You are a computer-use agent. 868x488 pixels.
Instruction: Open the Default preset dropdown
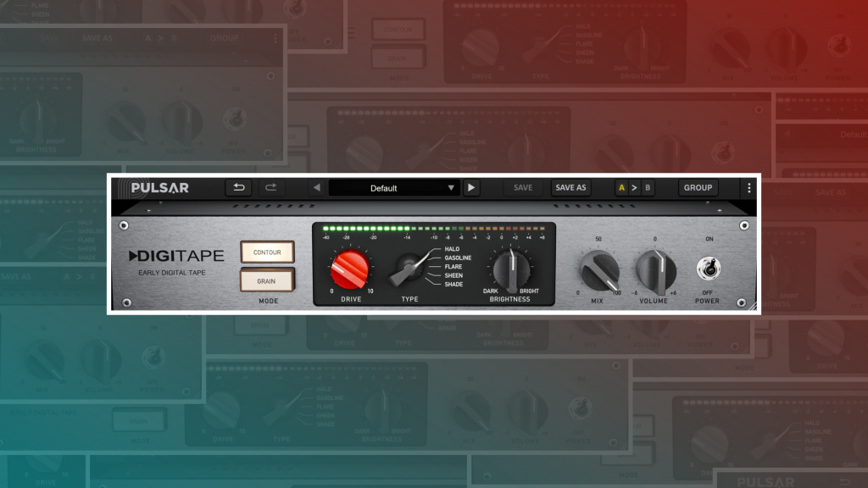coord(393,187)
